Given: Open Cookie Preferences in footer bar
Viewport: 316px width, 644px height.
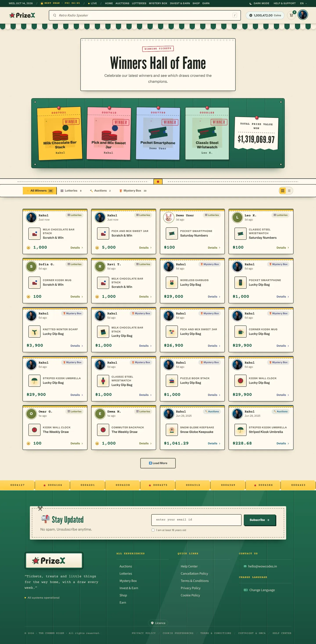Looking at the screenshot, I should (x=178, y=633).
